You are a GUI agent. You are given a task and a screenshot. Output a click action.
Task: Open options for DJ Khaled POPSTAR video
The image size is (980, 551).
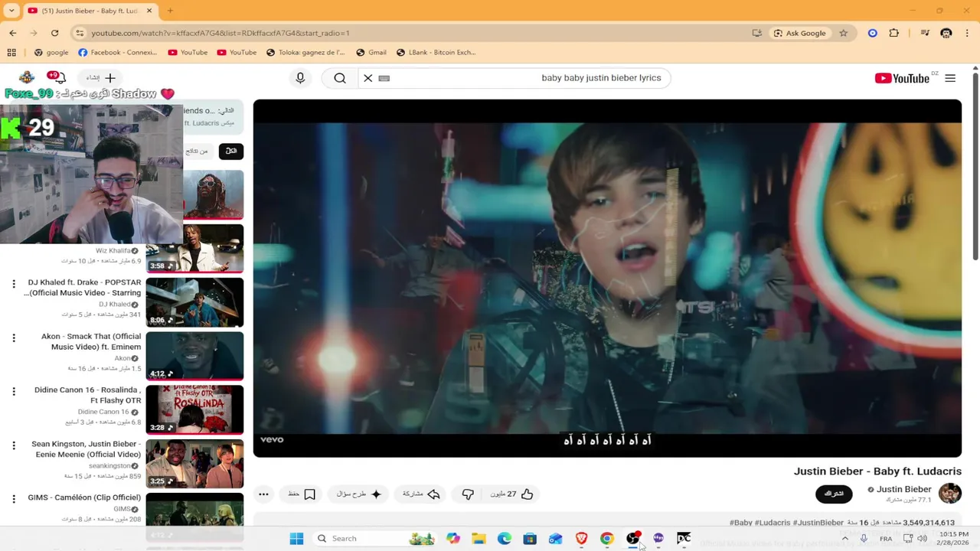click(13, 284)
